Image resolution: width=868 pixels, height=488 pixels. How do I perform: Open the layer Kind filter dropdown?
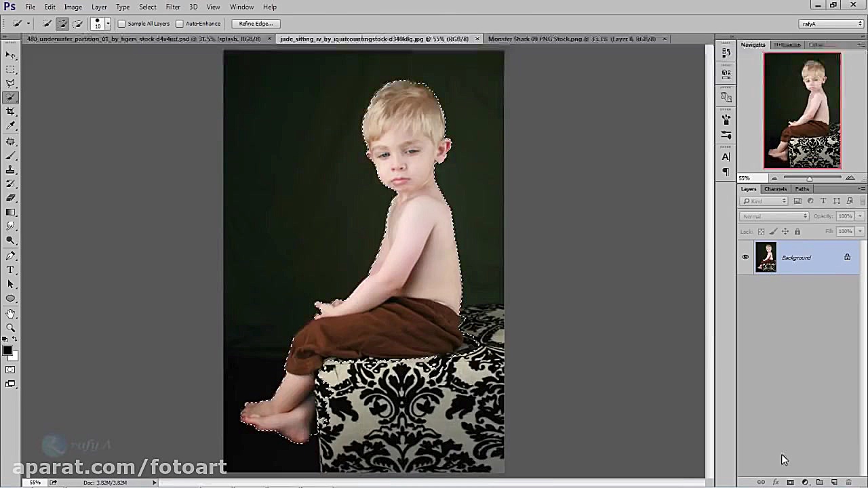tap(764, 201)
